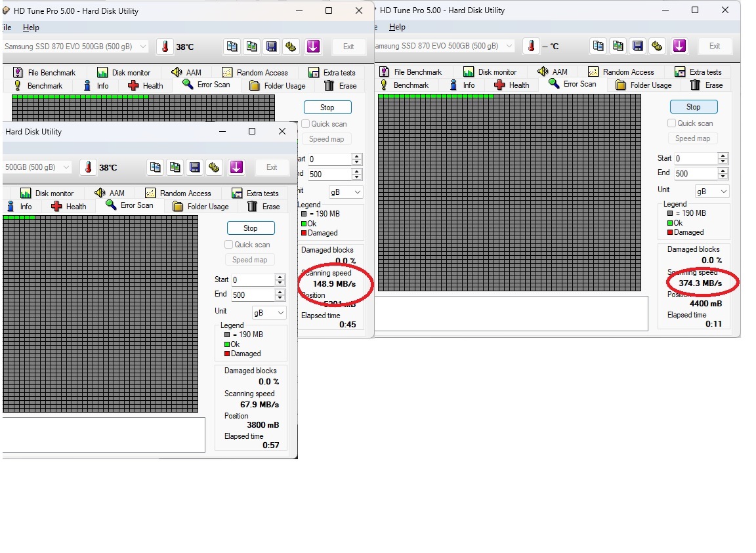
Task: Open drive selector dropdown in right window
Action: click(x=443, y=46)
